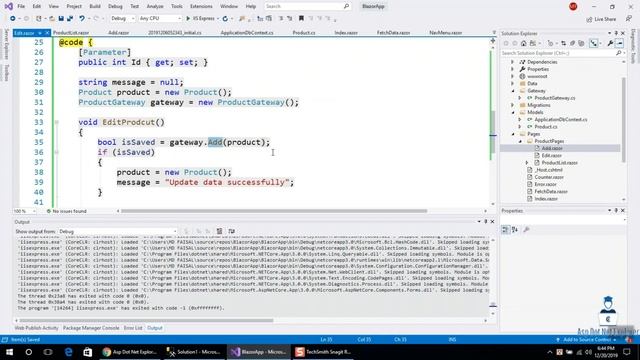Viewport: 640px width, 360px height.
Task: Open the editor zoom percentage dropdown
Action: (x=24, y=211)
